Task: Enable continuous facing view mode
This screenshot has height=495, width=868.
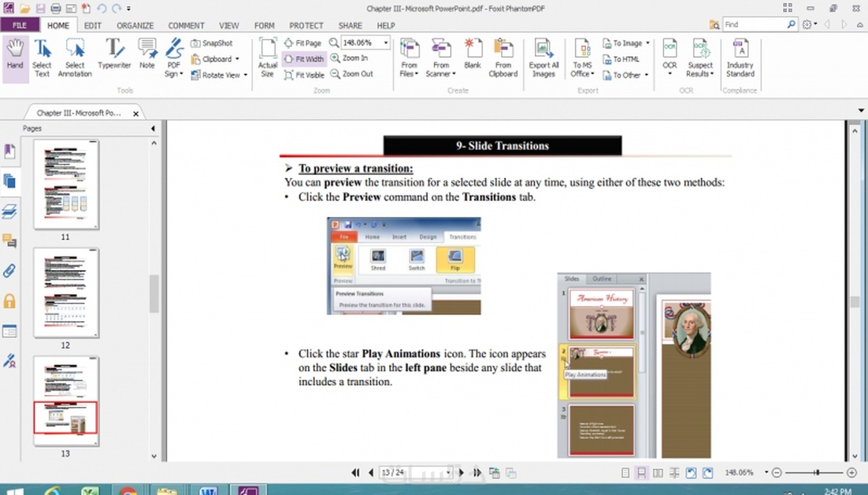Action: (x=674, y=473)
